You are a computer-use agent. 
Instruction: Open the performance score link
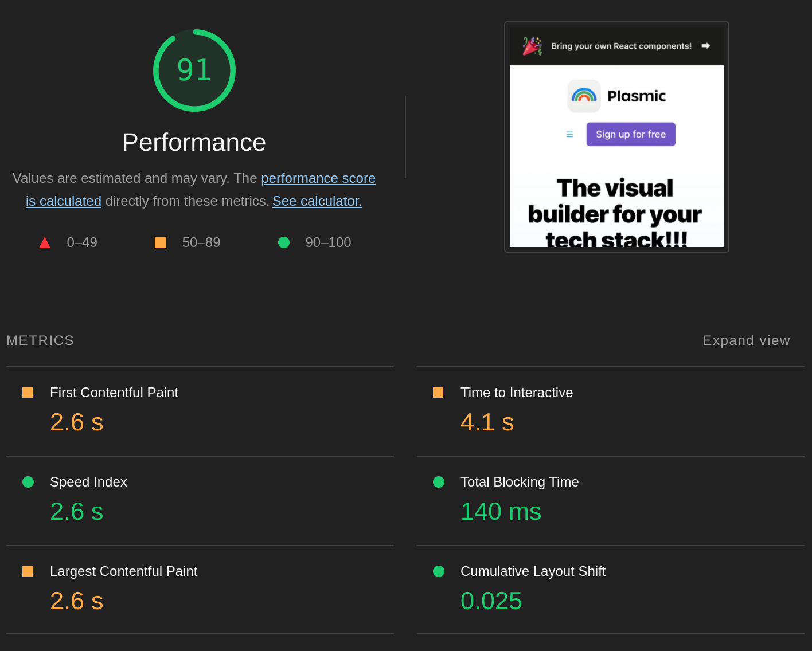pos(318,178)
